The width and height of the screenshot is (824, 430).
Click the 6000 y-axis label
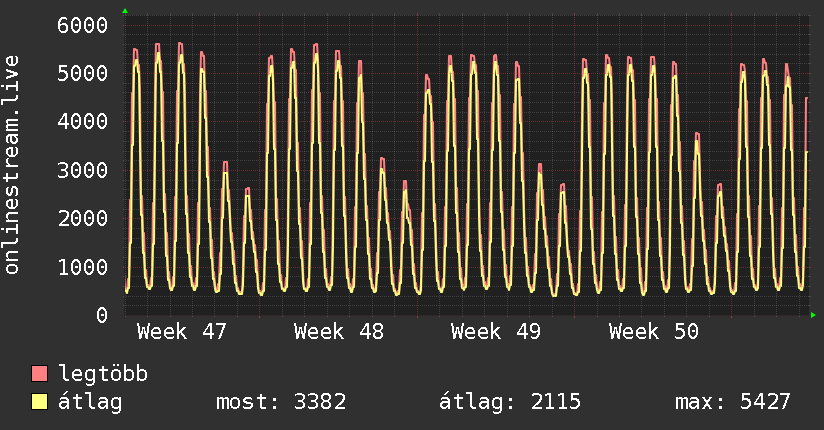pos(82,25)
